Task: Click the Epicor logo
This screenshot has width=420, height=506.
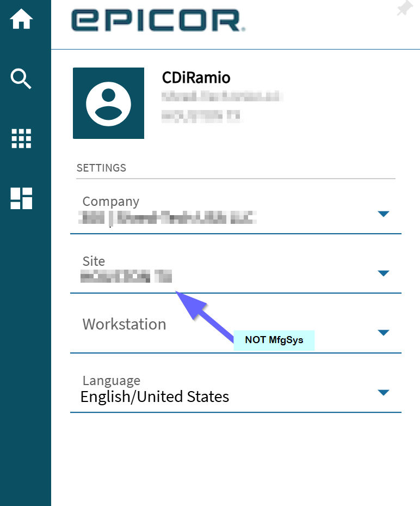Action: (x=158, y=20)
